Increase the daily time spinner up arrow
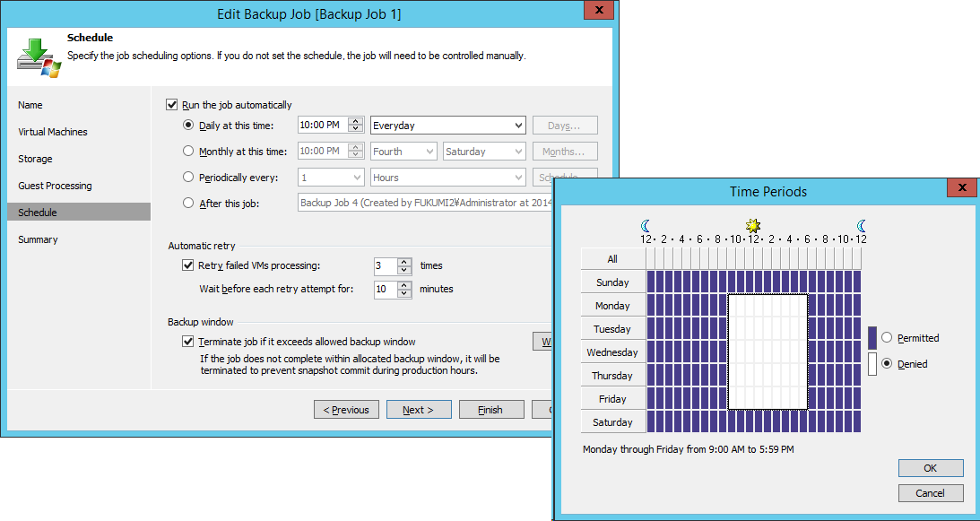This screenshot has height=521, width=980. click(x=356, y=121)
